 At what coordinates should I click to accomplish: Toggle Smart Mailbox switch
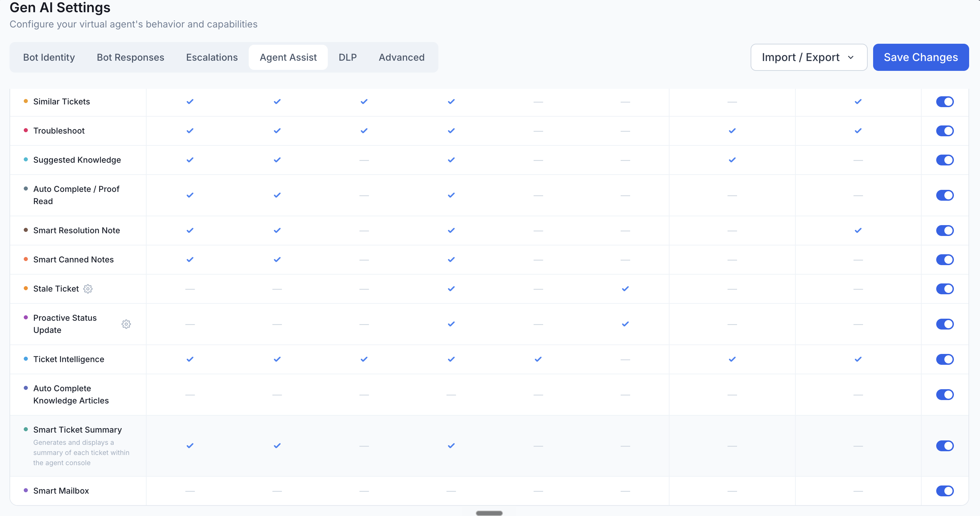tap(945, 491)
